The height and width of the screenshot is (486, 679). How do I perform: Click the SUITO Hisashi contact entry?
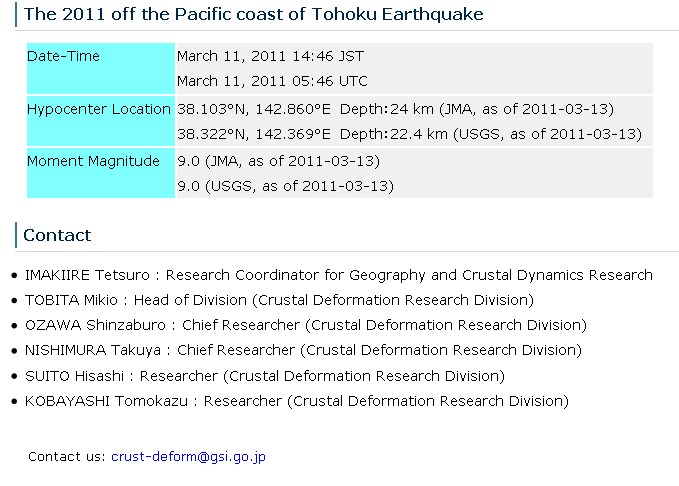click(265, 376)
